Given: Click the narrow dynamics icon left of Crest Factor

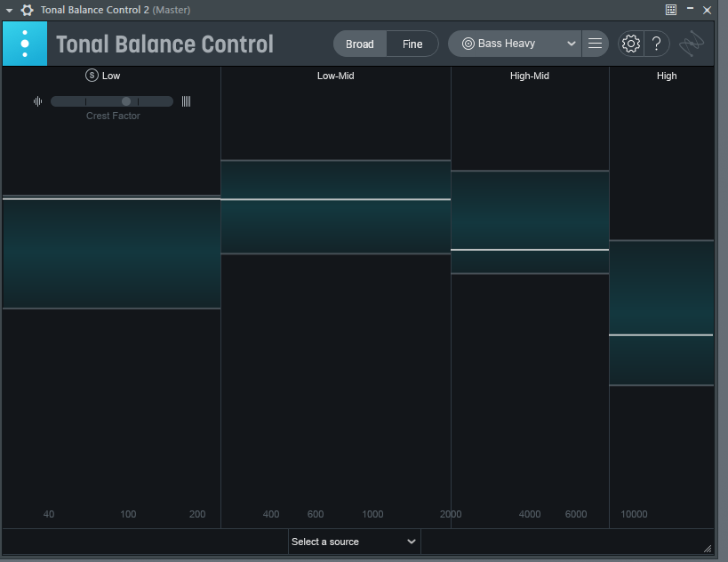Looking at the screenshot, I should click(37, 101).
